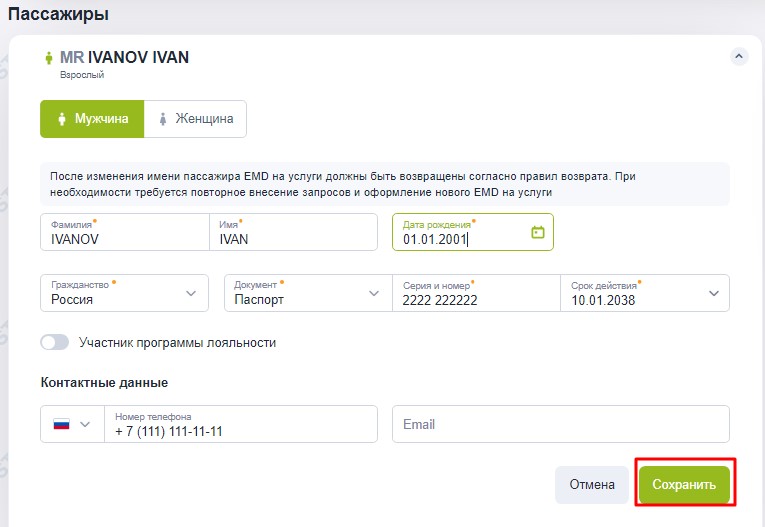Click the green passenger icon beside MR IVANOV
765x527 pixels.
click(48, 58)
